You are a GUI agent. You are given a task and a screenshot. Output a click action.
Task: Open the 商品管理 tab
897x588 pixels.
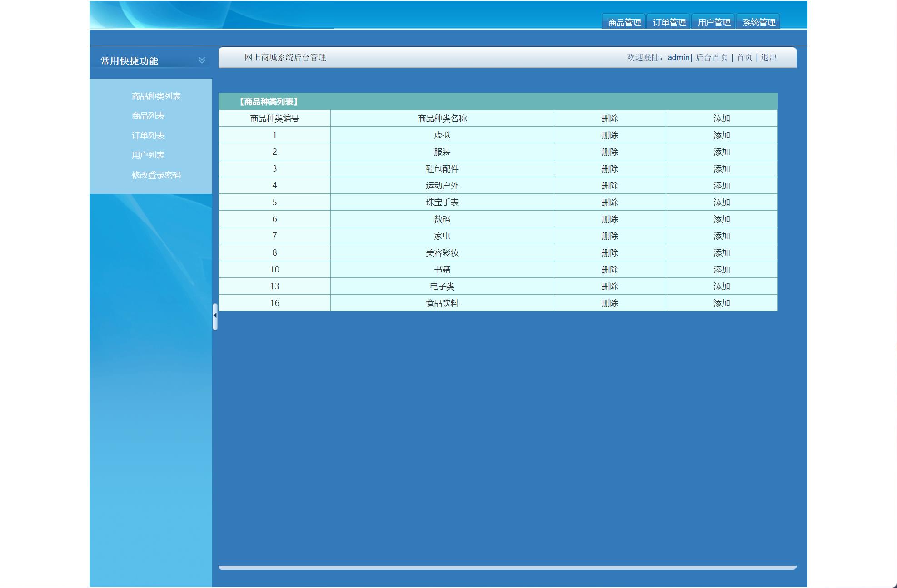[624, 22]
